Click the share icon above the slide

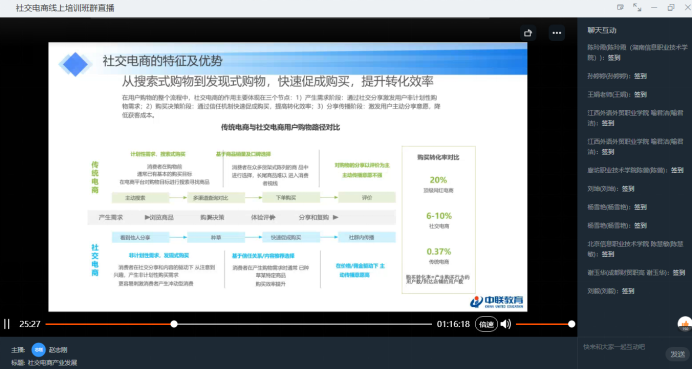click(528, 33)
